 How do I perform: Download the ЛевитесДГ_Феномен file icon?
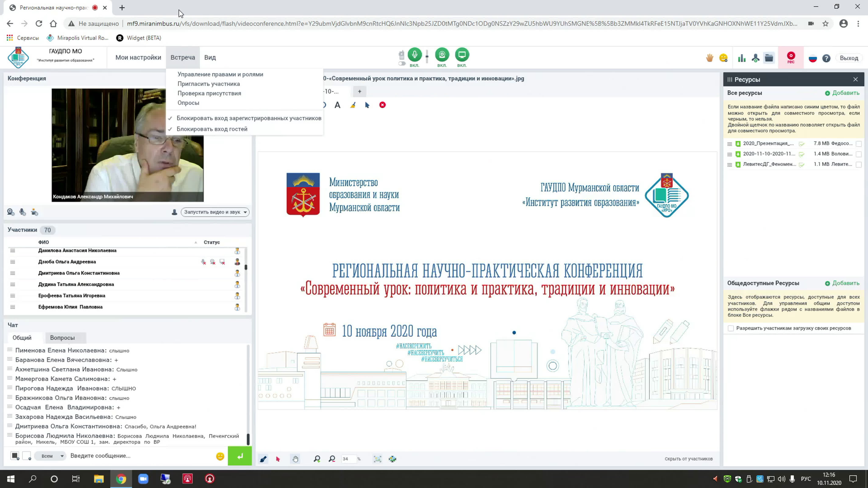pyautogui.click(x=738, y=165)
